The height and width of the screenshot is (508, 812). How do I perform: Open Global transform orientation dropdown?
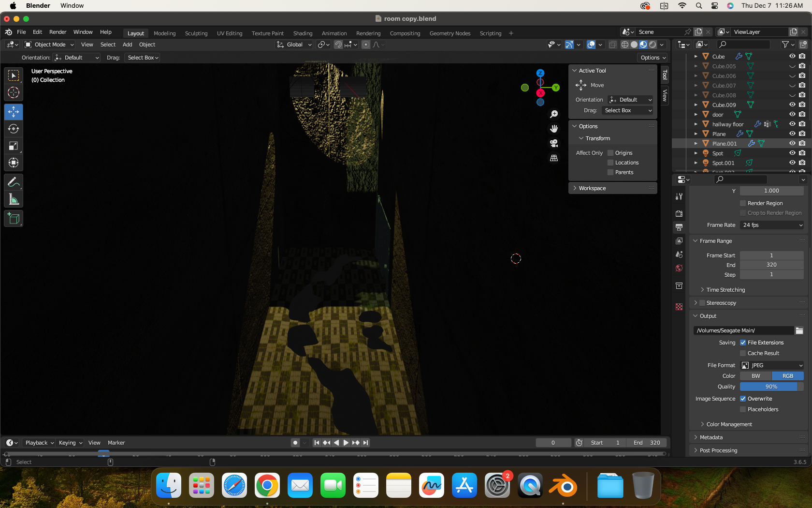tap(294, 45)
